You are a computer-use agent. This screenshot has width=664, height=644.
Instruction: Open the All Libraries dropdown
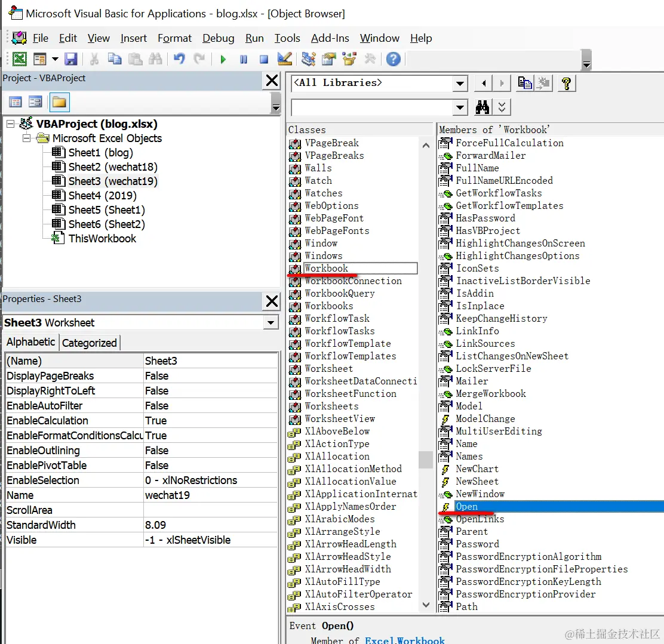click(x=459, y=84)
